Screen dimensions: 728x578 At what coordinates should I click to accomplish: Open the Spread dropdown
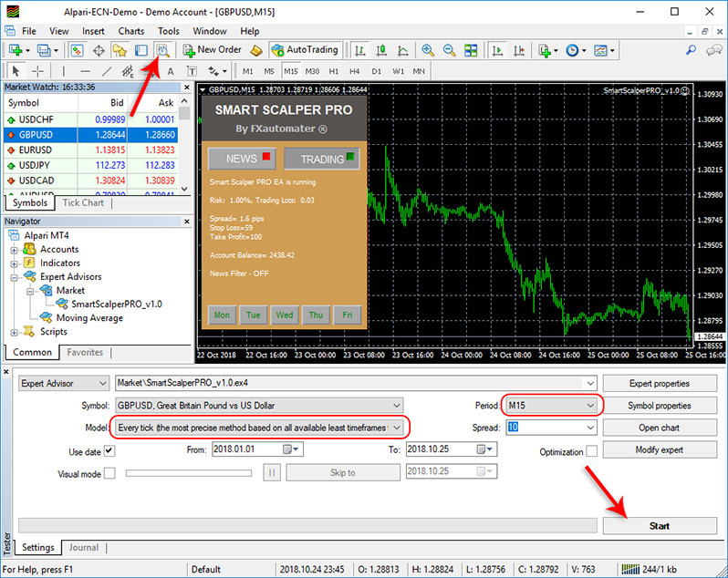590,428
